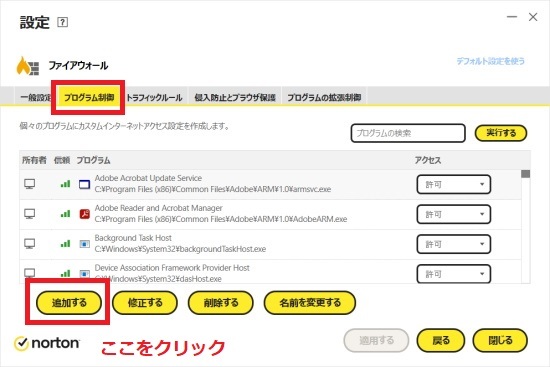Click the 名前を変更する button
550x367 pixels.
(310, 302)
